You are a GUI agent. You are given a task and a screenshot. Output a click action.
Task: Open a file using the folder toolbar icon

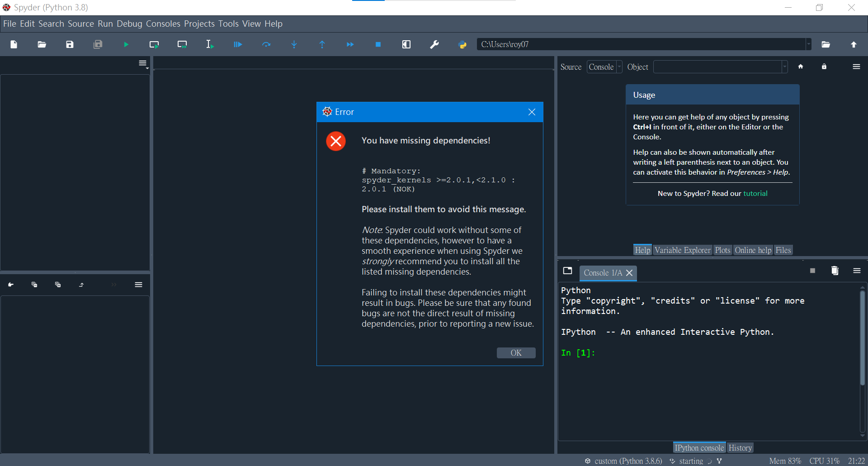(42, 44)
